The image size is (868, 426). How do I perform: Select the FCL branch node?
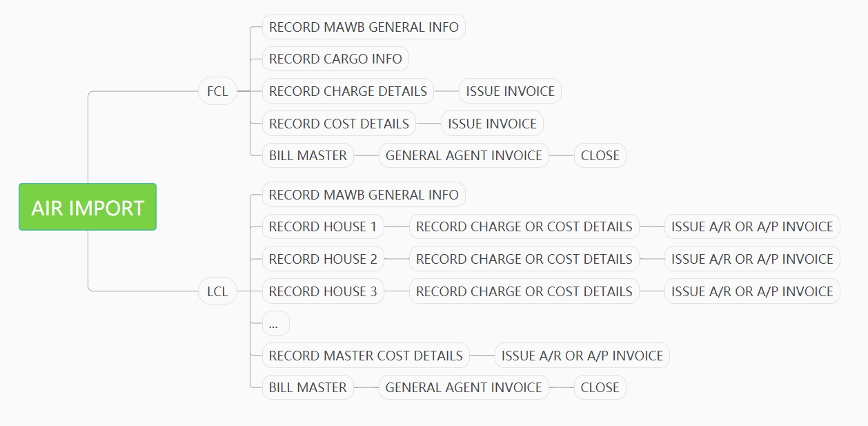(x=217, y=91)
